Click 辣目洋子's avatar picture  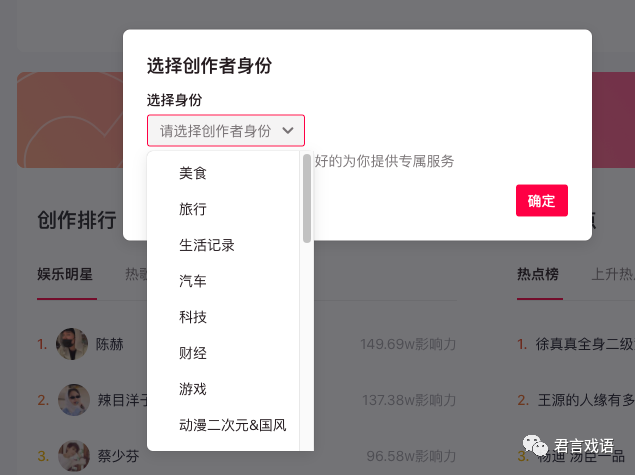click(x=74, y=400)
